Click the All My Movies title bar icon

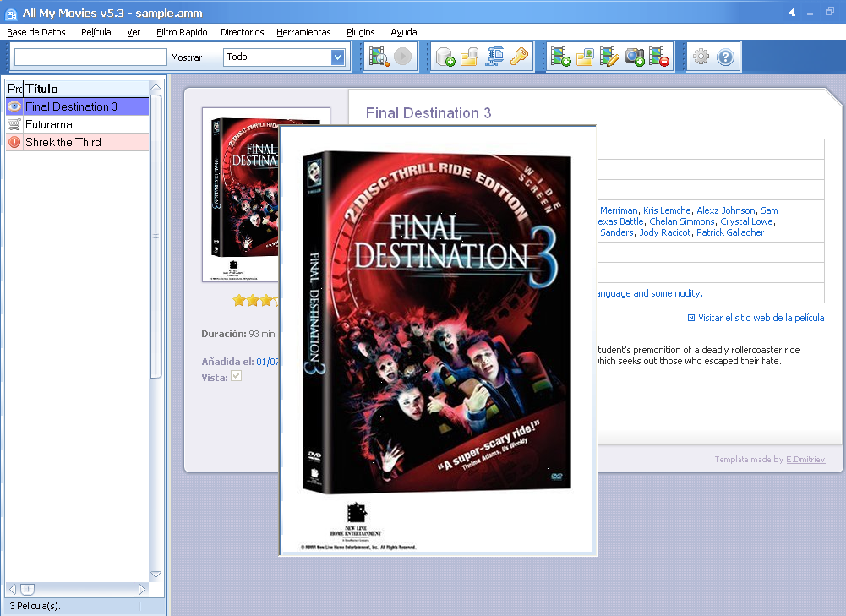tap(11, 14)
